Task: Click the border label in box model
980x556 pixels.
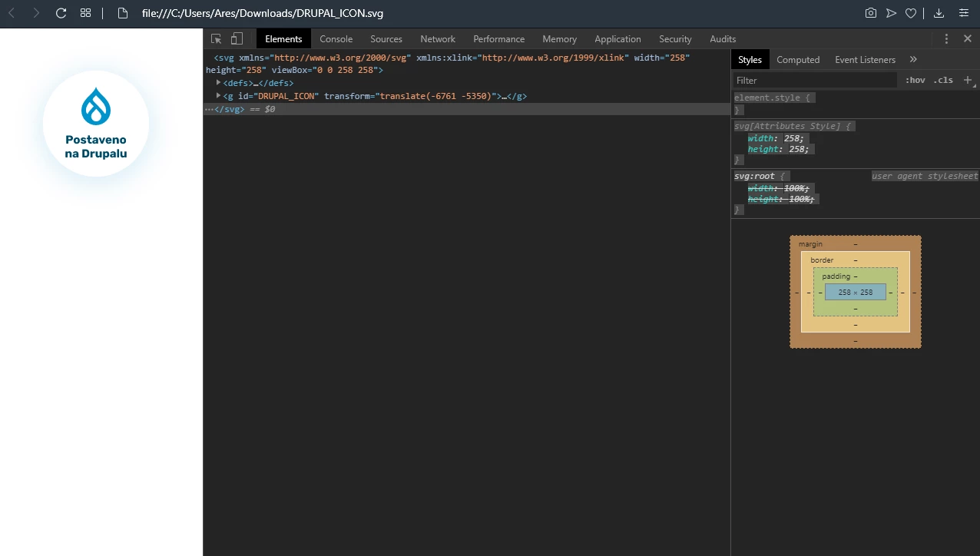Action: coord(822,260)
